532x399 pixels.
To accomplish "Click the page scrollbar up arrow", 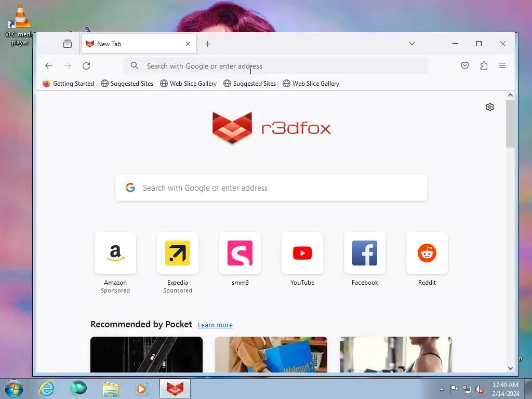I will [510, 96].
